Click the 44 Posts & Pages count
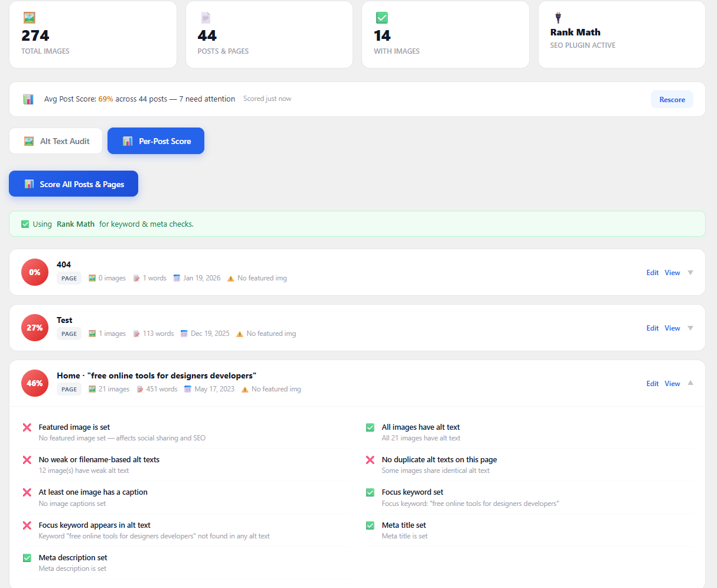This screenshot has width=717, height=588. click(x=207, y=35)
